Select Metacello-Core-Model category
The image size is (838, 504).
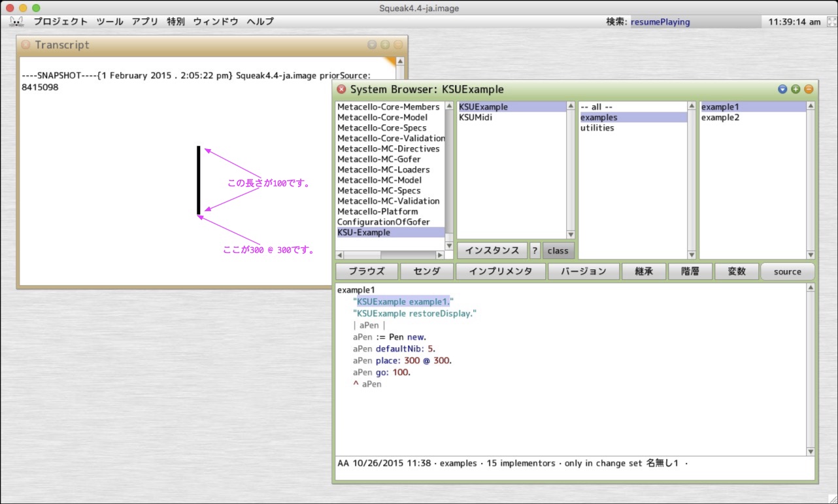[x=390, y=118]
